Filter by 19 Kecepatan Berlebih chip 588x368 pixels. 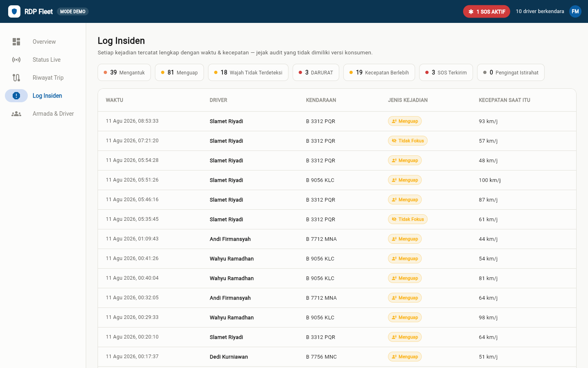click(379, 72)
